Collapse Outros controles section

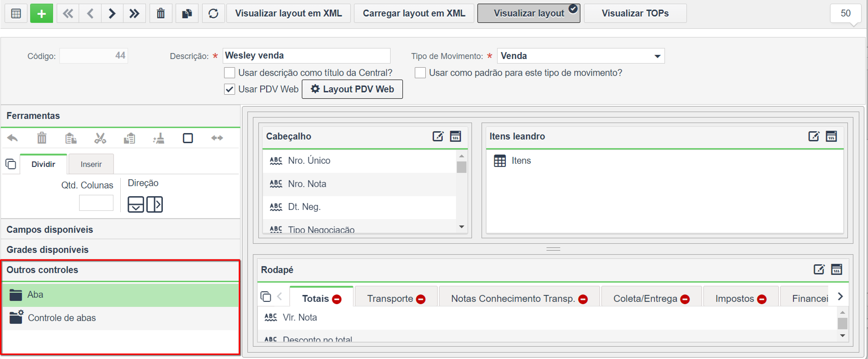pos(120,270)
